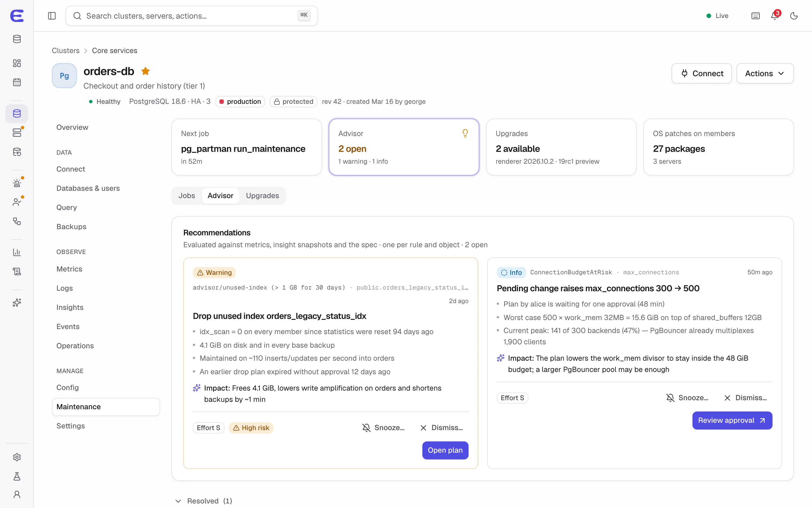Open the keyboard shortcuts icon
The image size is (812, 508).
tap(755, 16)
